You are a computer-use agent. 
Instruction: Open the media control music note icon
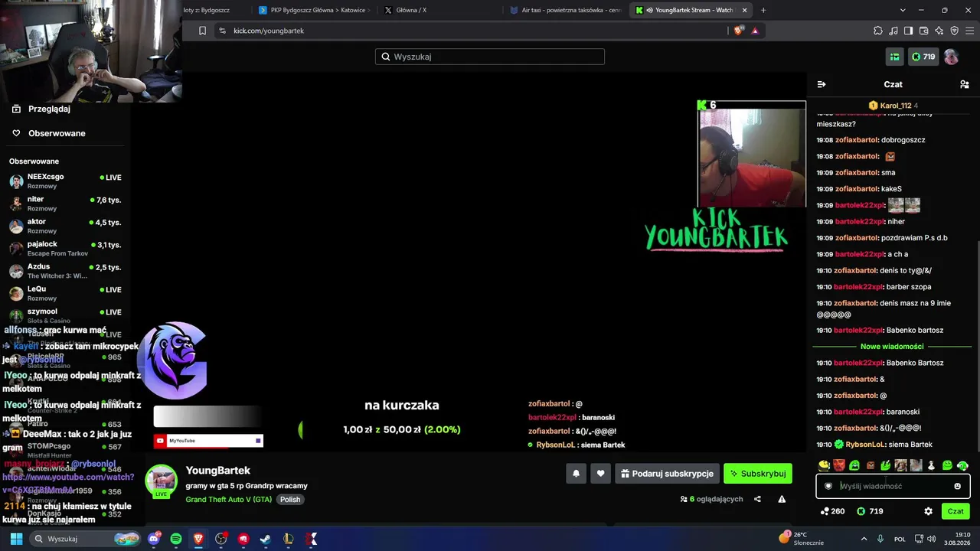[x=893, y=31]
